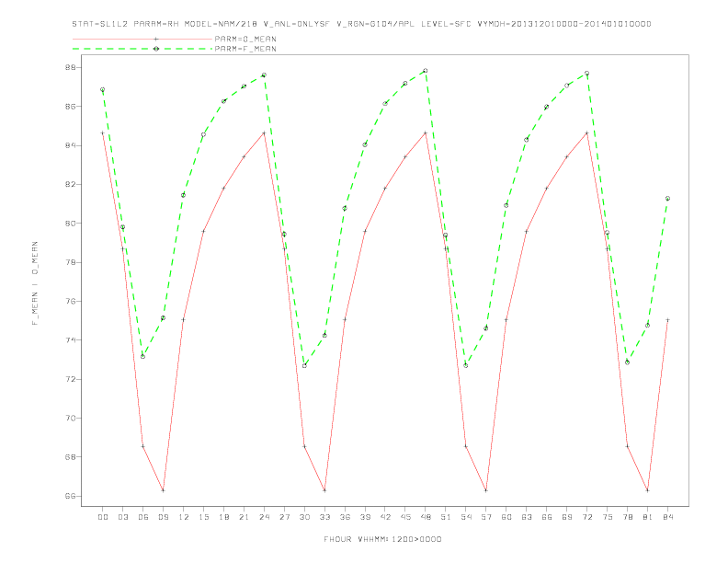Click the x-axis tick label 09
The height and width of the screenshot is (563, 728).
point(163,517)
